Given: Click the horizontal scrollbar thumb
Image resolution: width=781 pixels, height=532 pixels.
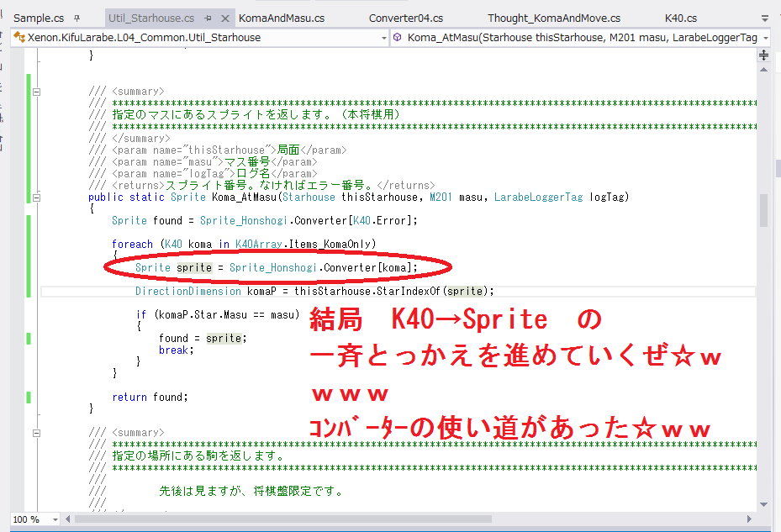Looking at the screenshot, I should point(282,519).
